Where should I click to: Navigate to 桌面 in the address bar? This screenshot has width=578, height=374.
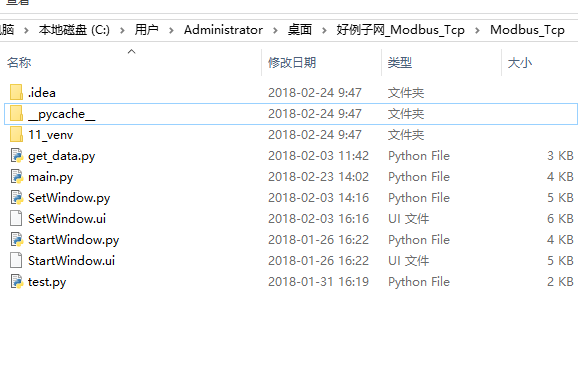click(300, 29)
